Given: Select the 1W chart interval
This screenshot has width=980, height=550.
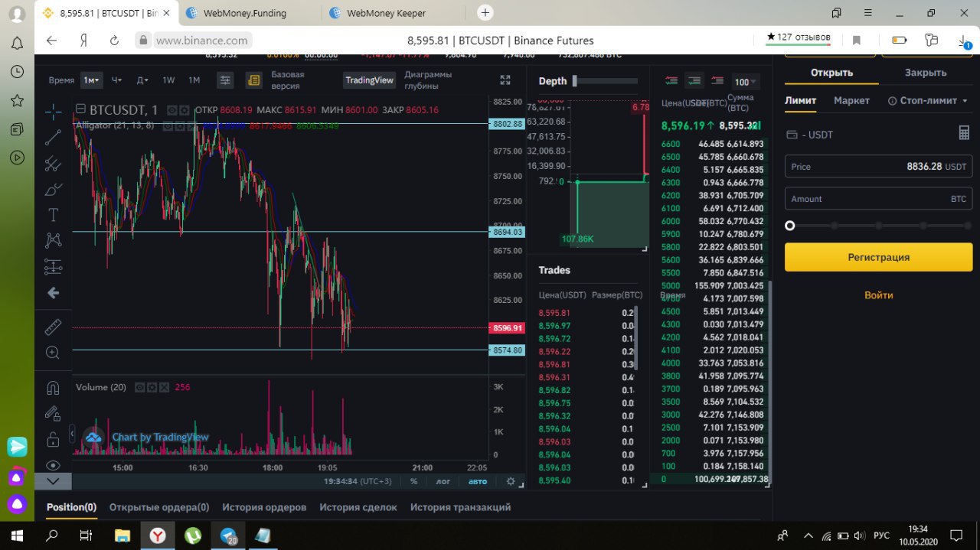Looking at the screenshot, I should [x=168, y=80].
